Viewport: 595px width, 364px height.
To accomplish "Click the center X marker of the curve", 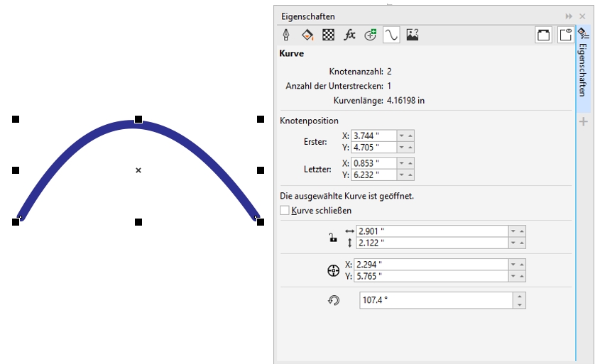I will coord(138,170).
